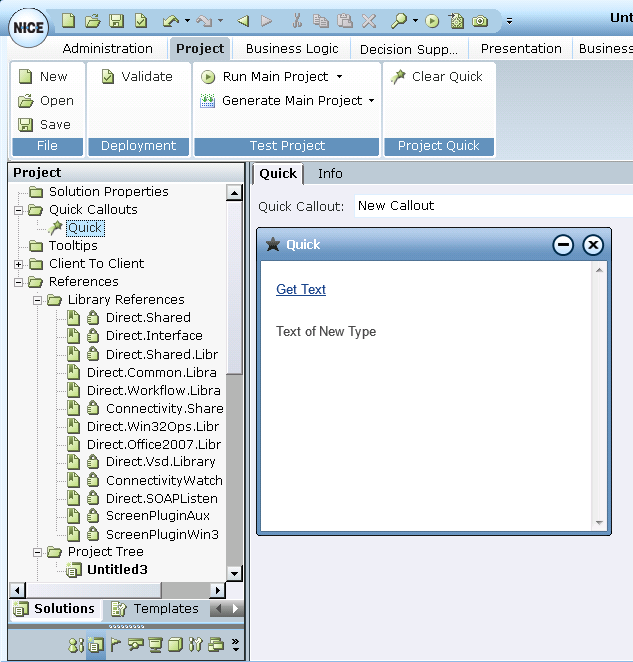
Task: Open the Redo history dropdown arrow
Action: click(220, 20)
